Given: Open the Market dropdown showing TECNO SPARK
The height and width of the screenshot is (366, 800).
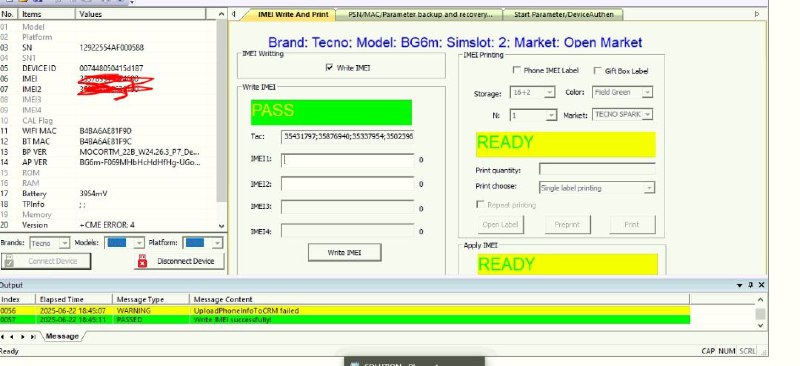Looking at the screenshot, I should [x=647, y=115].
